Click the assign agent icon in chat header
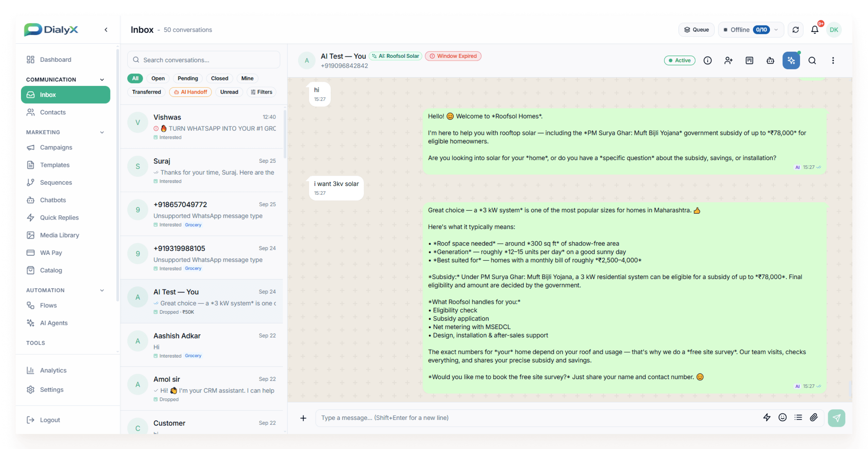Image resolution: width=868 pixels, height=449 pixels. click(x=728, y=60)
